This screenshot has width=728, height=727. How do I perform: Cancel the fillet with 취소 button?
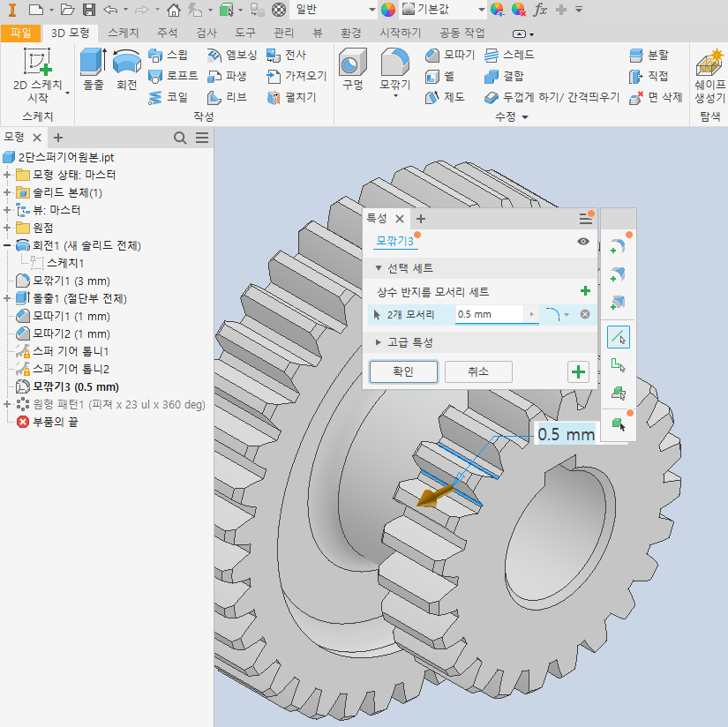click(x=478, y=371)
